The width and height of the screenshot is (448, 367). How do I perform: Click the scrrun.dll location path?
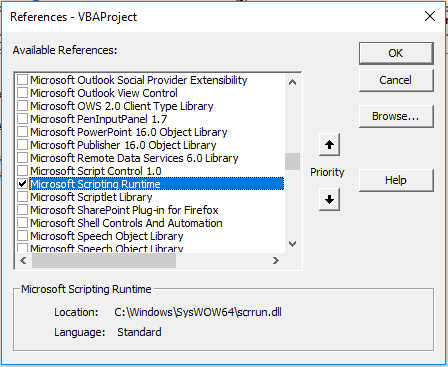coord(198,312)
